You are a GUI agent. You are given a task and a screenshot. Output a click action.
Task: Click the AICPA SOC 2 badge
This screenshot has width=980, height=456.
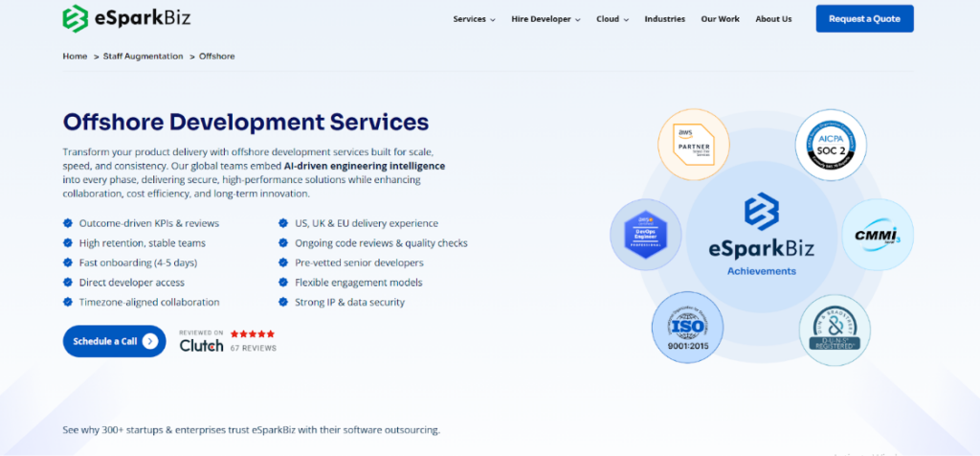point(831,145)
